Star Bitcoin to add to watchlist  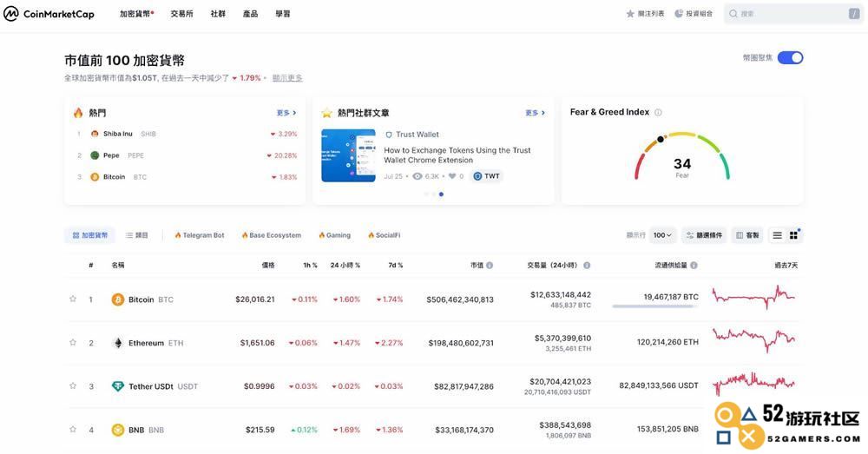point(73,299)
